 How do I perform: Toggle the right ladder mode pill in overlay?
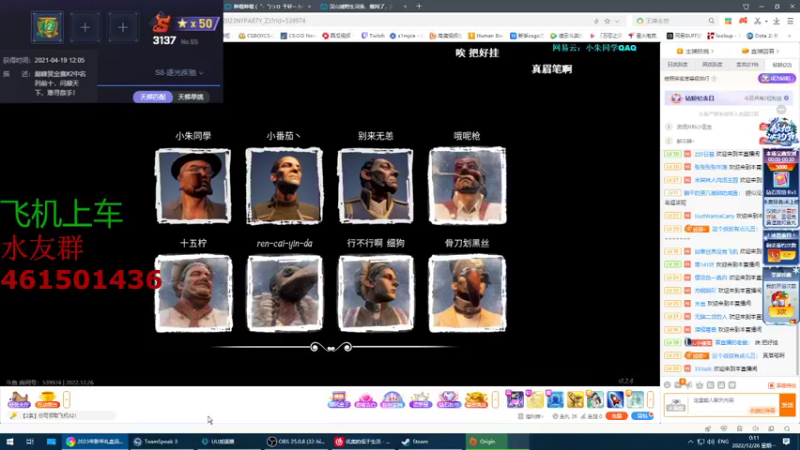[190, 97]
